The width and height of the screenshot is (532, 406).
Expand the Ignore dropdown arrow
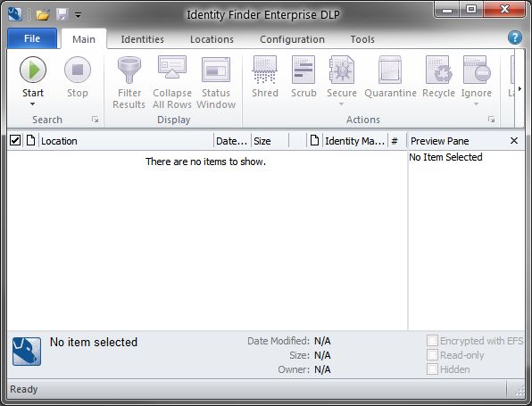point(476,104)
